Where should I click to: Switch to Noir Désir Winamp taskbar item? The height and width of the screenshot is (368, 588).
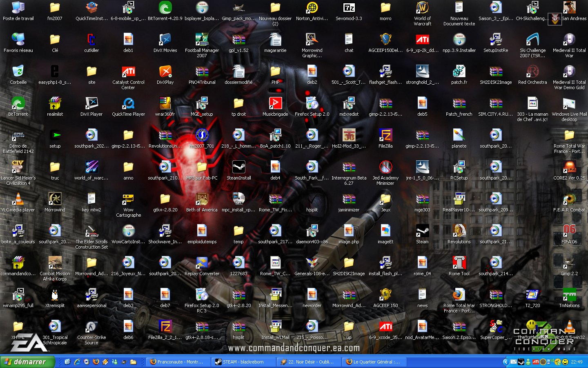tap(309, 362)
